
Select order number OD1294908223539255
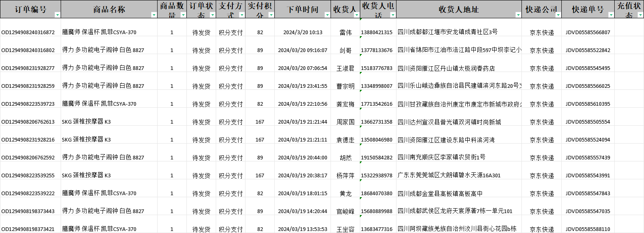click(28, 176)
